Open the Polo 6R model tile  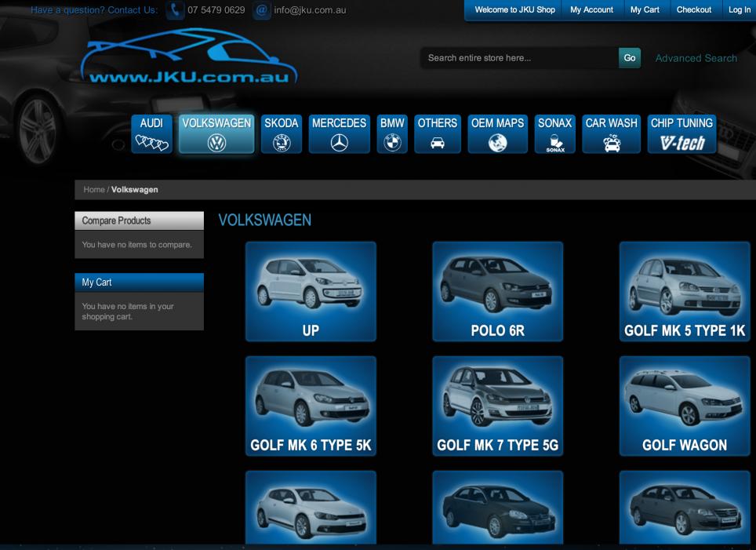[497, 291]
